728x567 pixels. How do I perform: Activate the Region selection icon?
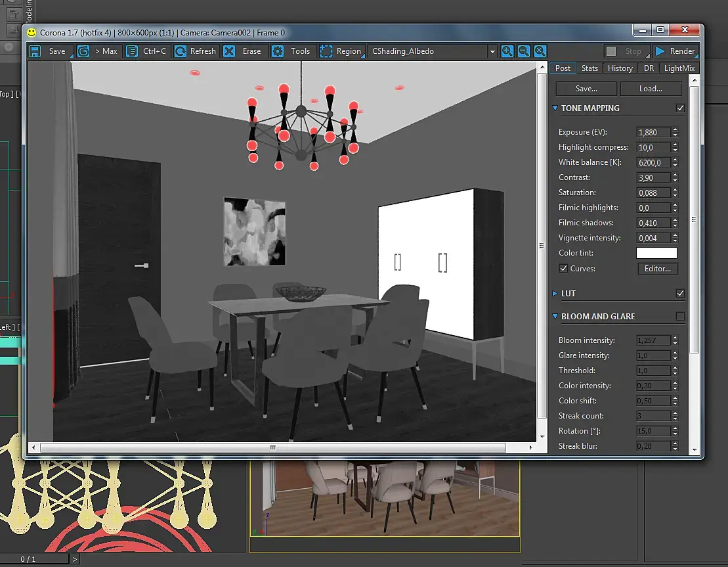click(x=326, y=51)
